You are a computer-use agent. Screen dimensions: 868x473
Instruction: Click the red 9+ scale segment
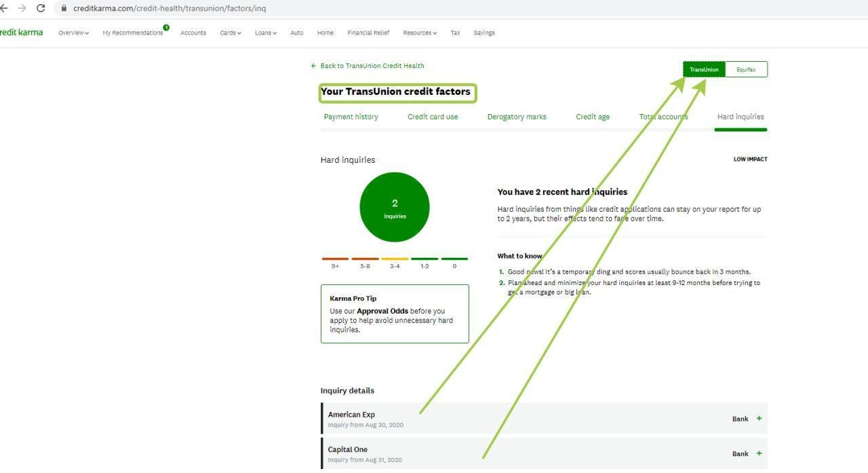(x=335, y=259)
